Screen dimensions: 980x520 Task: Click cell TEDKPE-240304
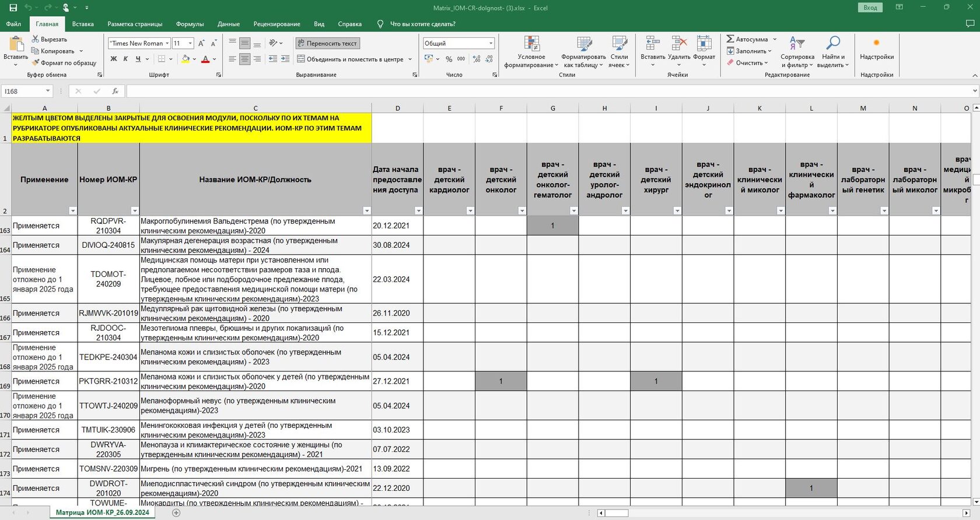108,357
